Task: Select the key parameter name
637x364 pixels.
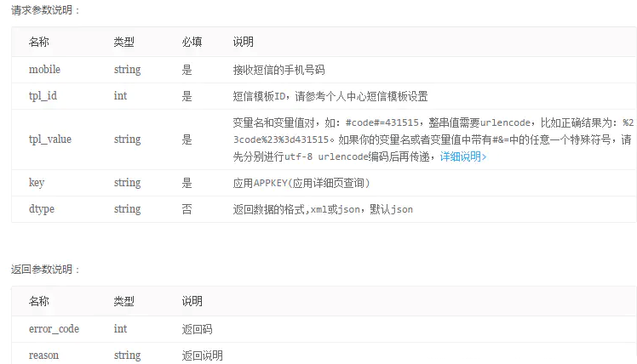Action: [37, 183]
